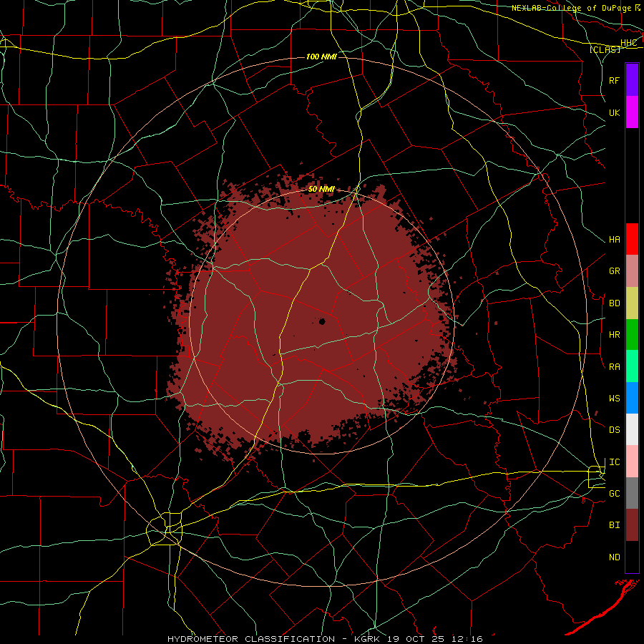Click the BI brown legend swatch

click(632, 525)
